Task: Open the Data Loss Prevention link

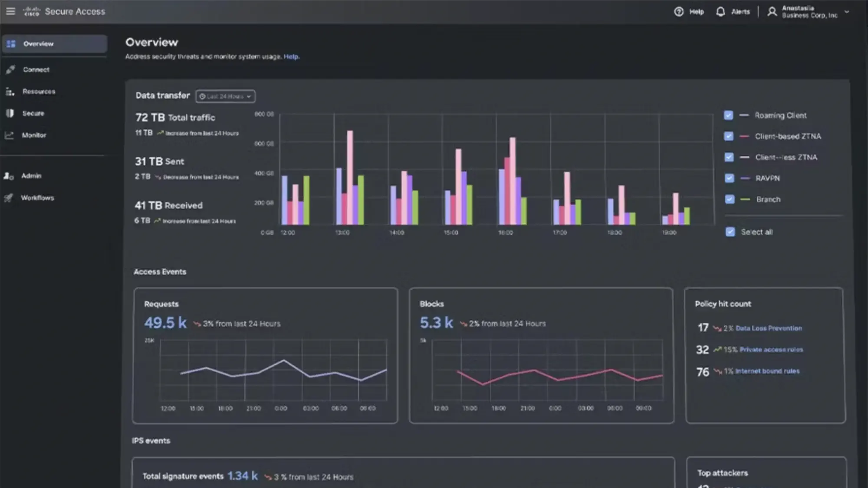Action: (769, 328)
